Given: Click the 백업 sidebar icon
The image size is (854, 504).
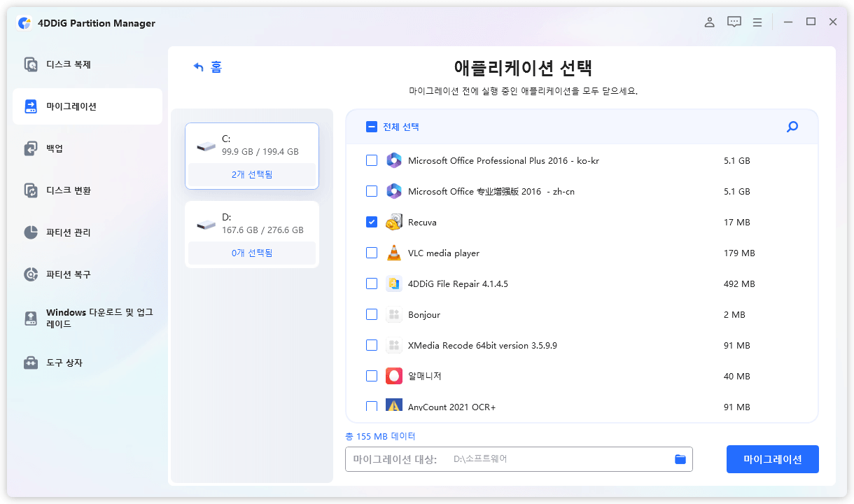Looking at the screenshot, I should point(31,148).
